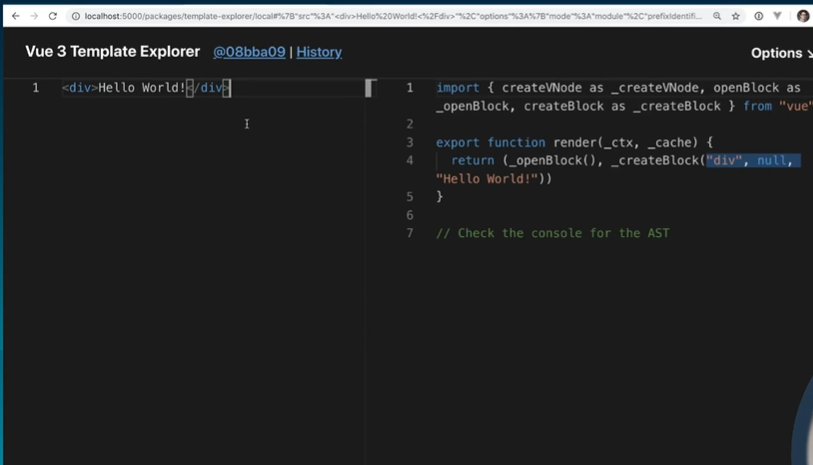Open the @08bba09 commit link
Screen dimensions: 813x465
(249, 52)
